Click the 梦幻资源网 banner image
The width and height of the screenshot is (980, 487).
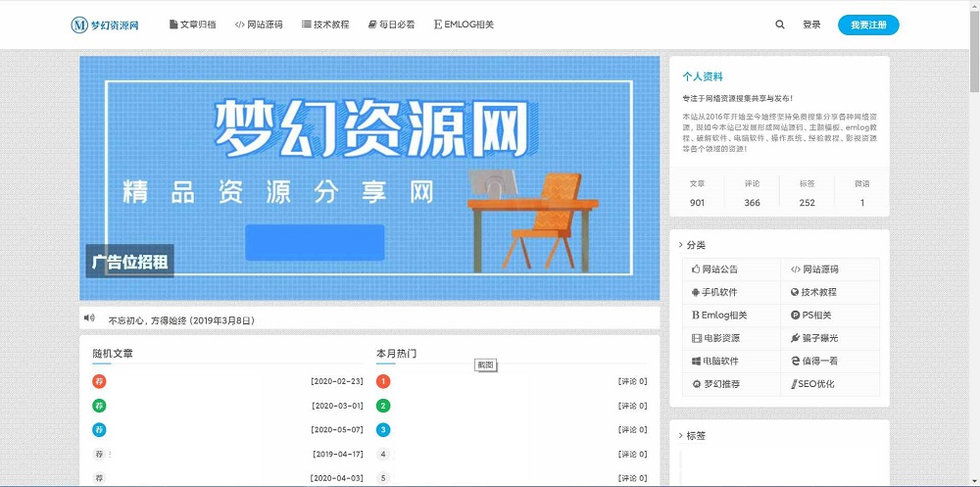[369, 178]
